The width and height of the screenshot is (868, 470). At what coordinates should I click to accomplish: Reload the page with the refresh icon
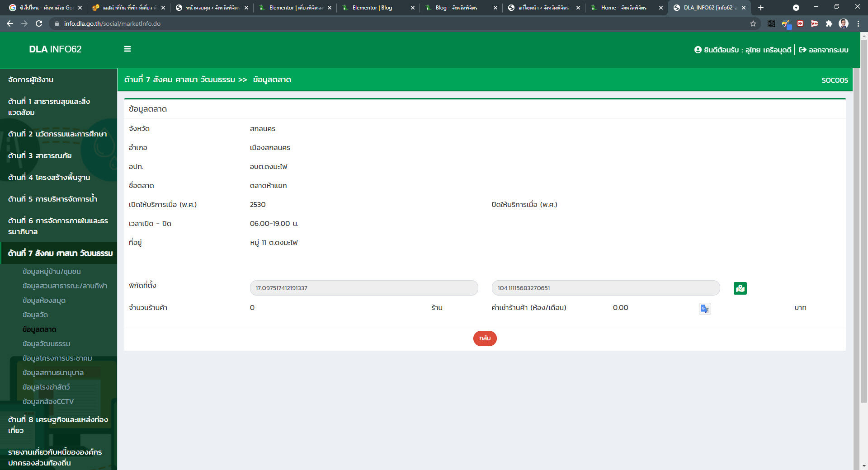[x=39, y=23]
